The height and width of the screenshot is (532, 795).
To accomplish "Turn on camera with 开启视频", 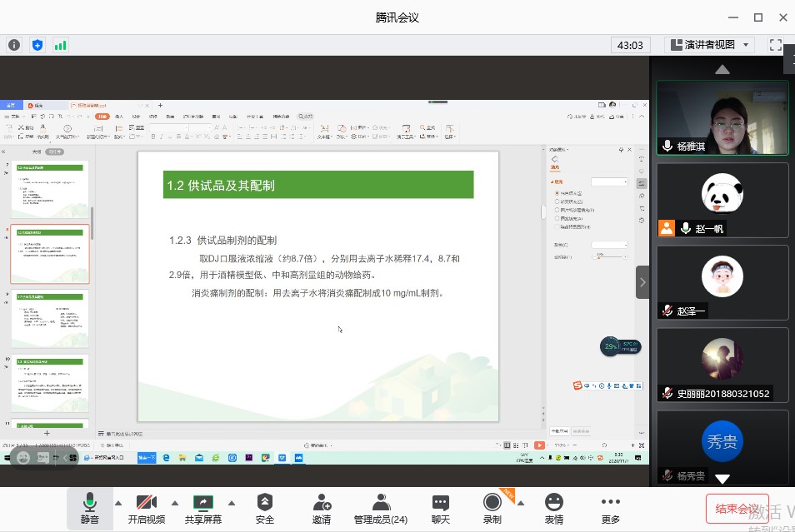I will tap(147, 509).
